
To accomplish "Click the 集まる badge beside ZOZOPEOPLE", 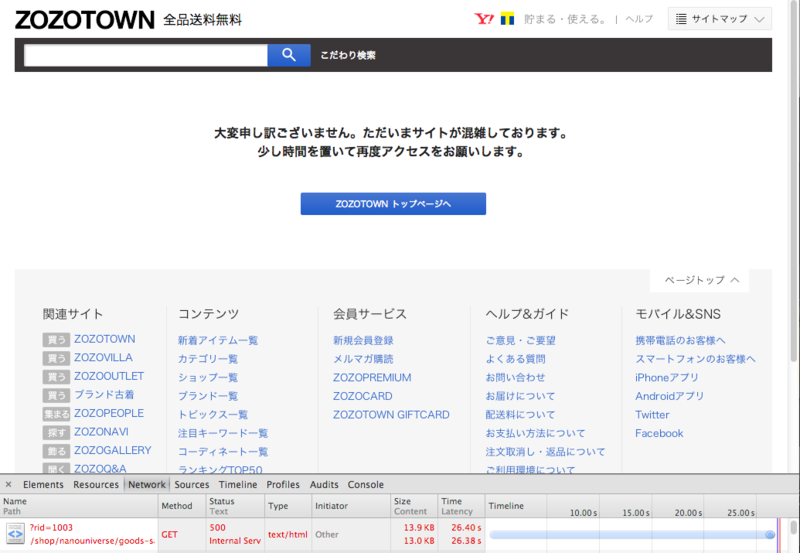I will 56,414.
